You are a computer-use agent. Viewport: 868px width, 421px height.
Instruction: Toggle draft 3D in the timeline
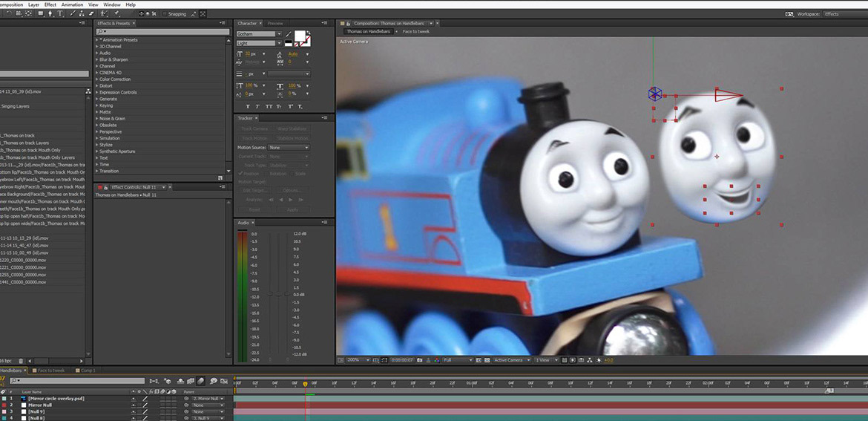tap(168, 381)
